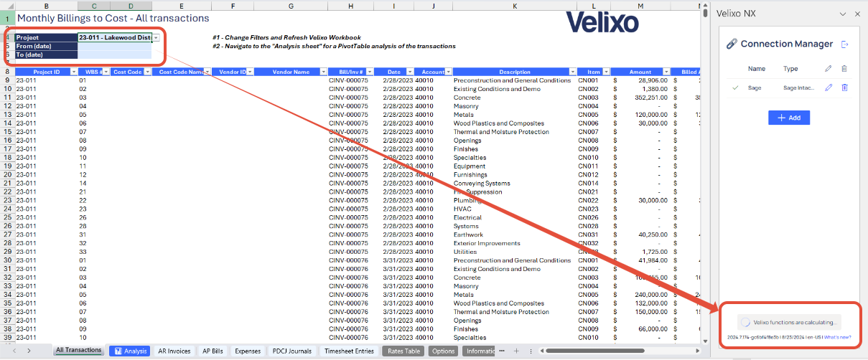
Task: Select column header K
Action: tap(515, 6)
